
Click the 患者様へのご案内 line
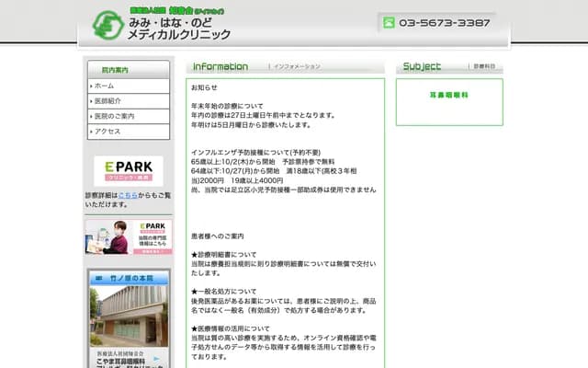tap(218, 236)
